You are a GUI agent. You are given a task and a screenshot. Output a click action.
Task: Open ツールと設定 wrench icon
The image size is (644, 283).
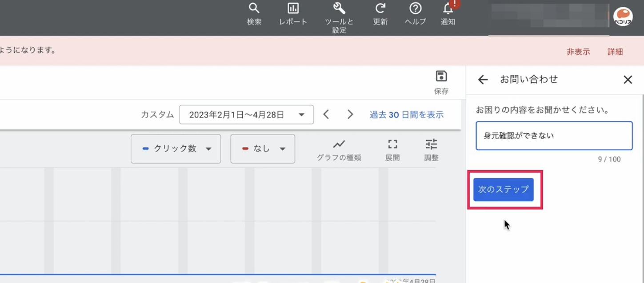click(339, 8)
